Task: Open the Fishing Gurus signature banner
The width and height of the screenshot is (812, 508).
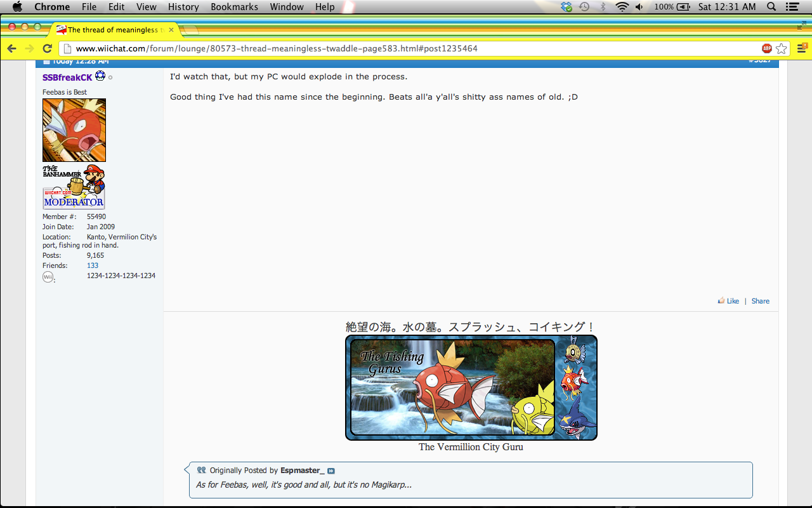Action: (471, 388)
